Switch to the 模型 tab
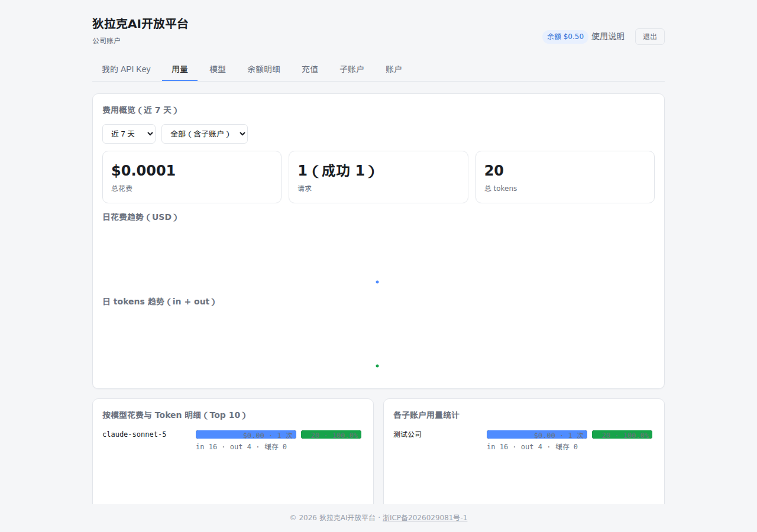 point(218,69)
